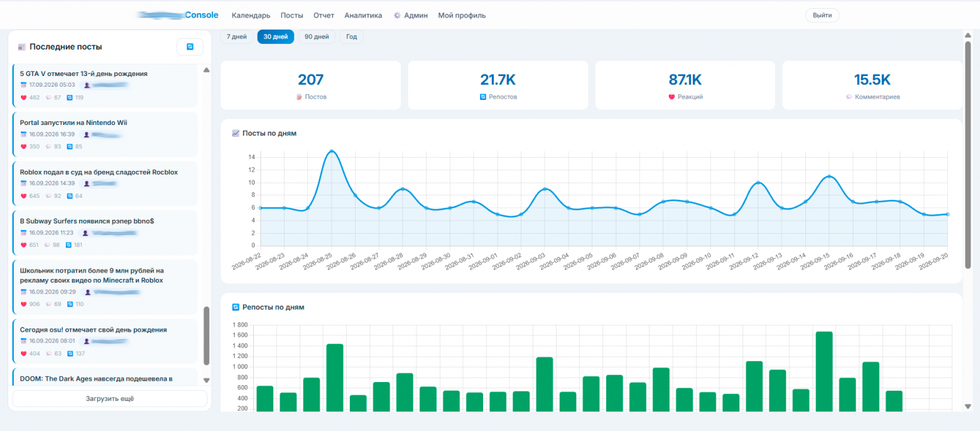The image size is (980, 431).
Task: Click the comment icon on the Portal post
Action: (x=48, y=146)
